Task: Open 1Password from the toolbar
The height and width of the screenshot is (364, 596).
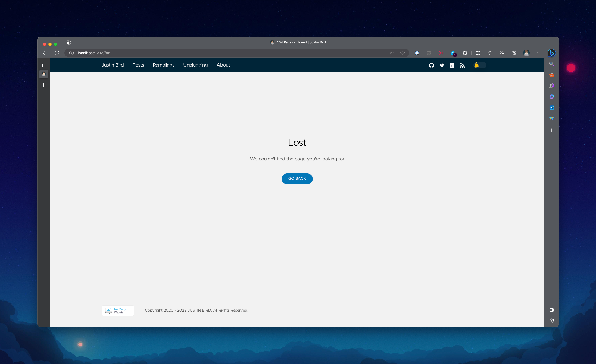Action: [417, 53]
